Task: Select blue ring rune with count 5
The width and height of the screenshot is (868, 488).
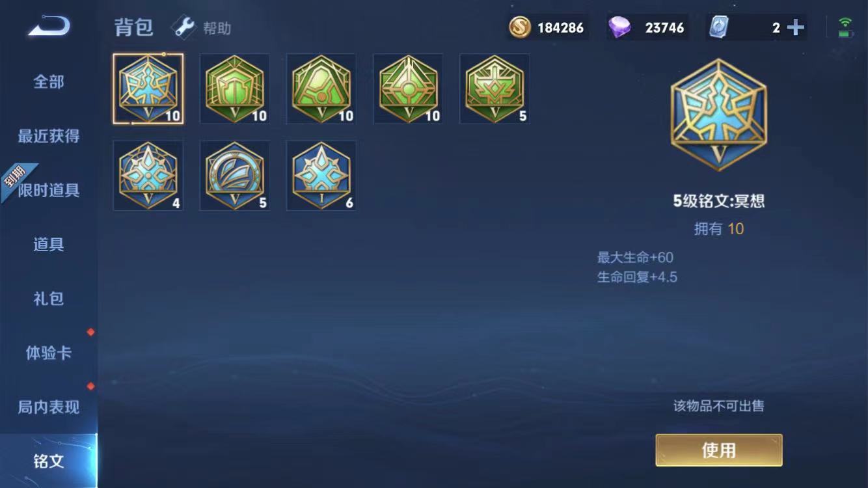Action: click(234, 176)
